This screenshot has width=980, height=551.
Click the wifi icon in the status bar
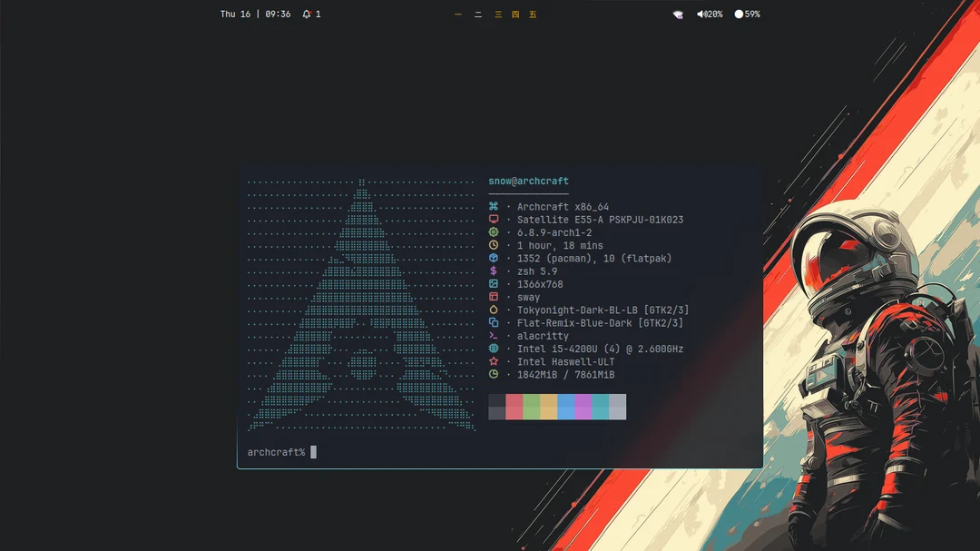tap(677, 14)
